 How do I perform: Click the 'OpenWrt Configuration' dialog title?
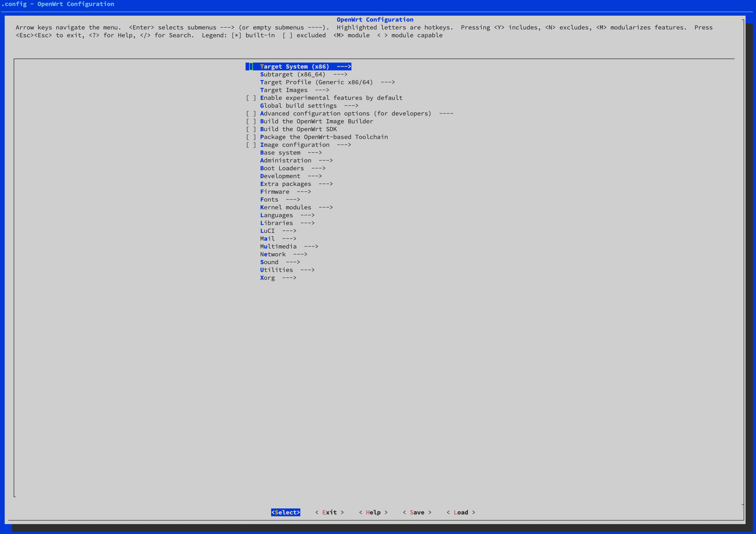375,20
